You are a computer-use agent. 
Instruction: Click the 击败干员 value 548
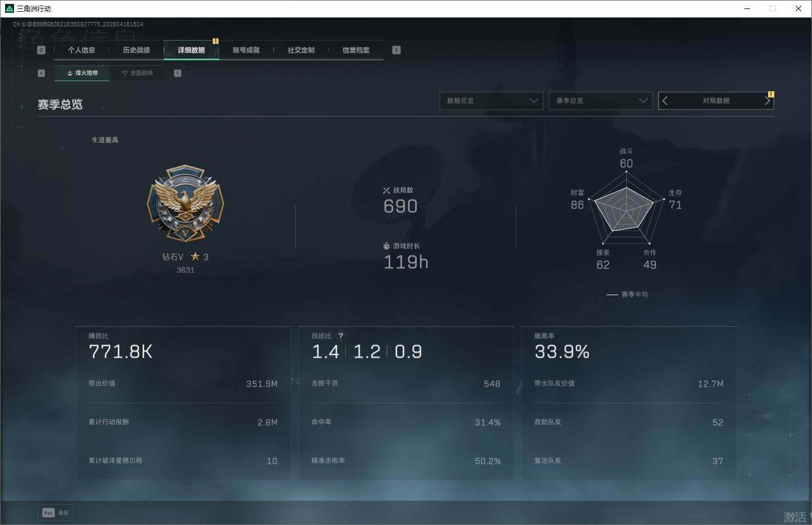492,384
